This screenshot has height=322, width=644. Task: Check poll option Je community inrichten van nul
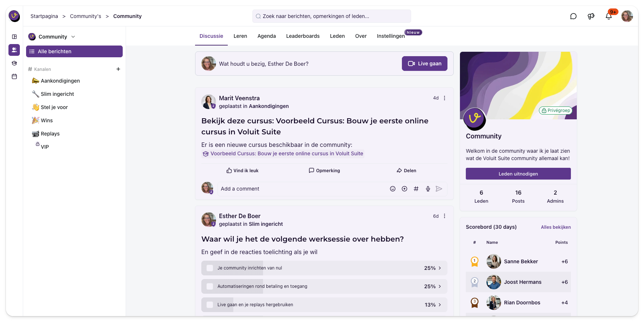tap(210, 268)
